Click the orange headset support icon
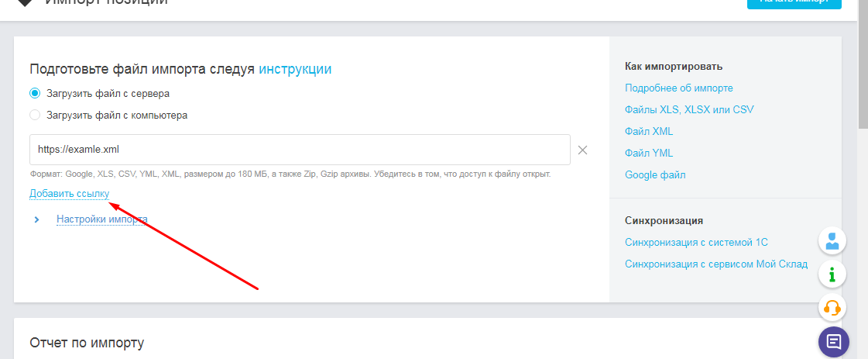Viewport: 868px width, 359px height. pyautogui.click(x=832, y=308)
